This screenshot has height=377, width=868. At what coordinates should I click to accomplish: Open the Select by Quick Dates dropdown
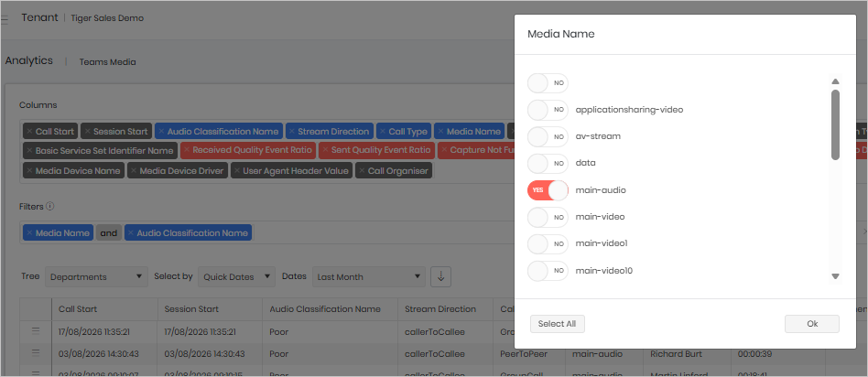pyautogui.click(x=236, y=276)
